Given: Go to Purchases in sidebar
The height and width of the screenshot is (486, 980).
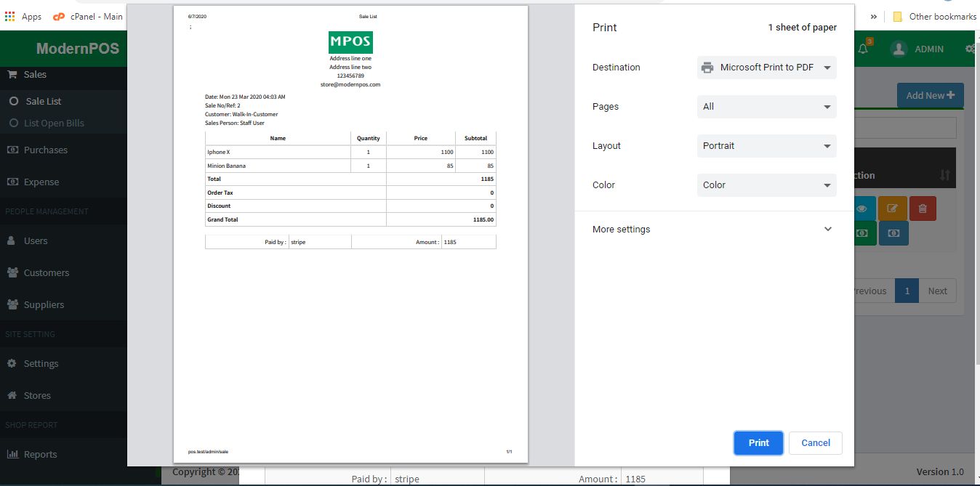Looking at the screenshot, I should [45, 150].
